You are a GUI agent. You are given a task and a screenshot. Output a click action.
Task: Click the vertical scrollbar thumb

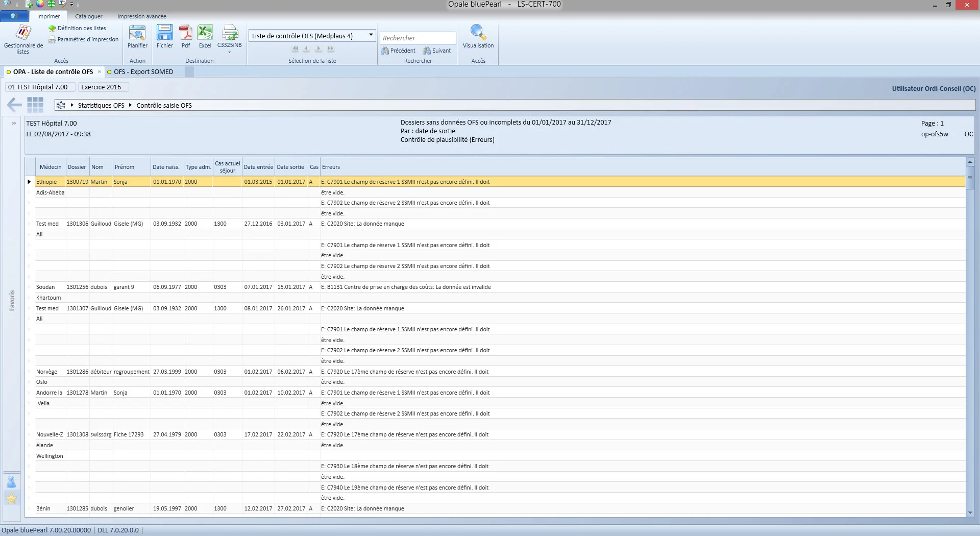(x=970, y=178)
